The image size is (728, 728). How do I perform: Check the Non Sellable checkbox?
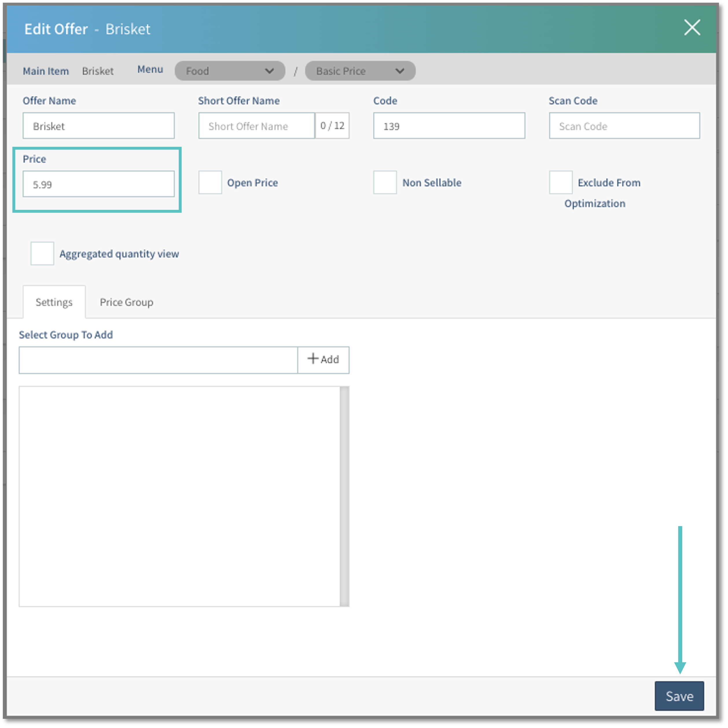[x=385, y=182]
